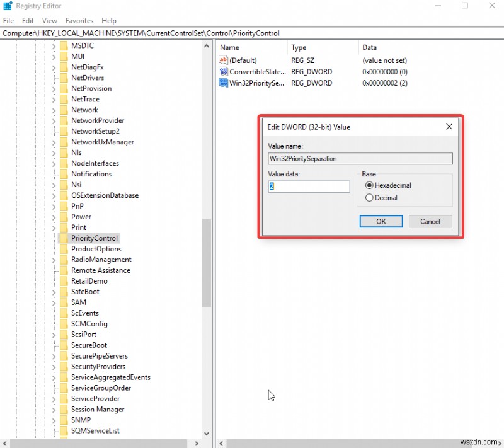The width and height of the screenshot is (504, 448).
Task: Open the View menu
Action: 49,20
